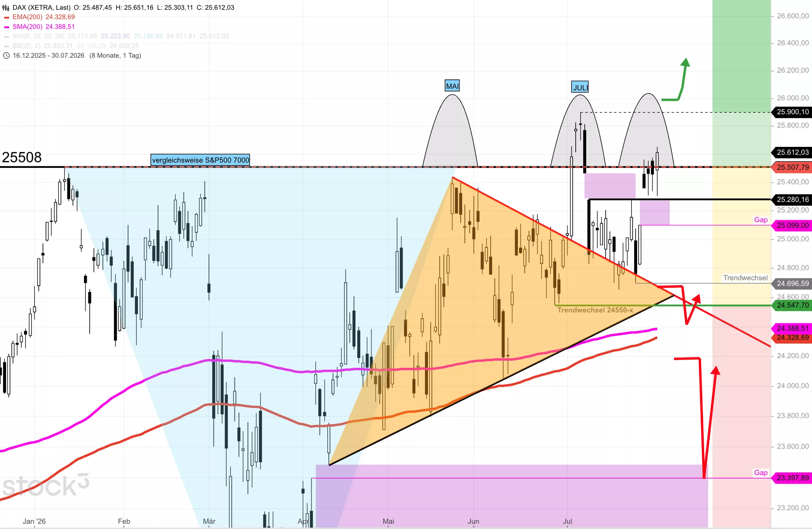Click the low value L: 25.303,11
This screenshot has height=529, width=812.
[x=175, y=7]
